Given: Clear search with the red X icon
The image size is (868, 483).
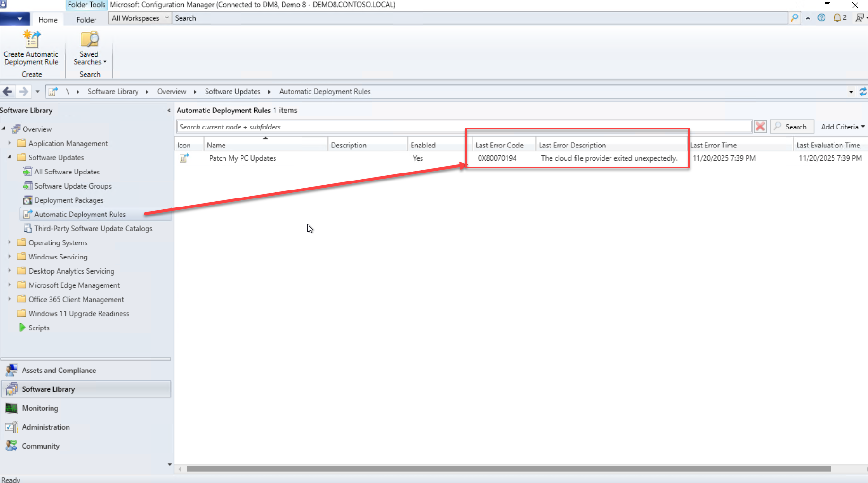Looking at the screenshot, I should coord(760,127).
